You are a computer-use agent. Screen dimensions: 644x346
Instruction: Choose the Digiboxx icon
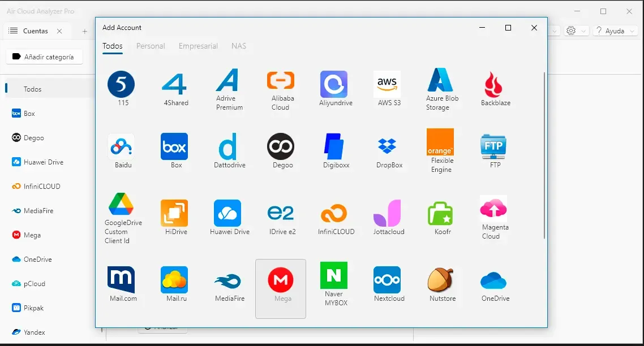pyautogui.click(x=334, y=146)
